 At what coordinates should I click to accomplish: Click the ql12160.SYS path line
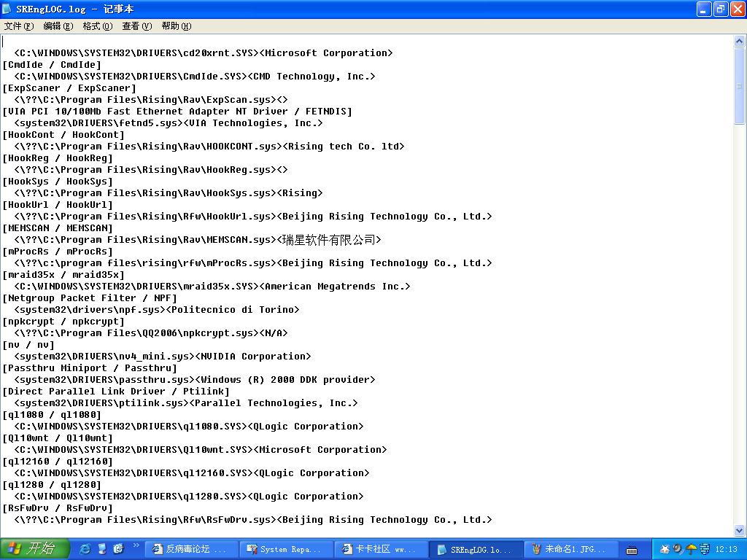[192, 472]
